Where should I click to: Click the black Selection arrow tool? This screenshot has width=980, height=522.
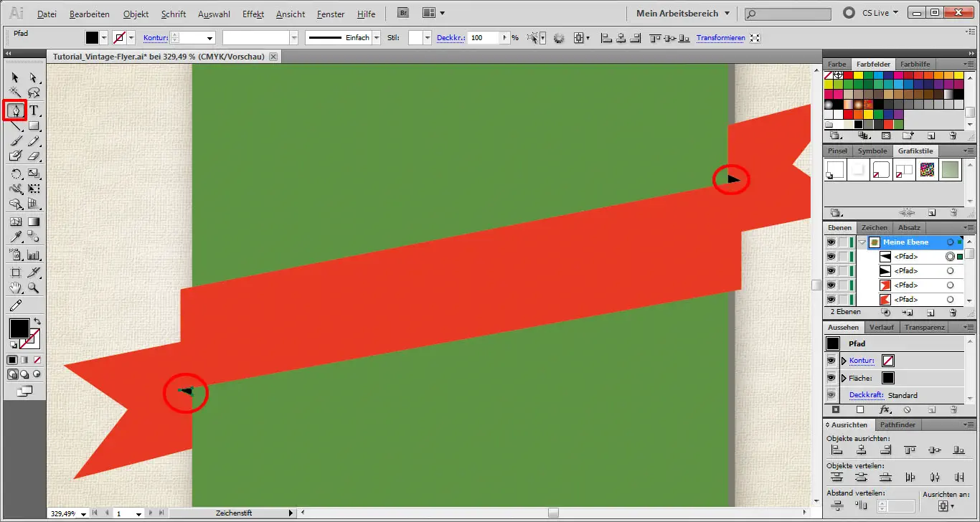(15, 77)
